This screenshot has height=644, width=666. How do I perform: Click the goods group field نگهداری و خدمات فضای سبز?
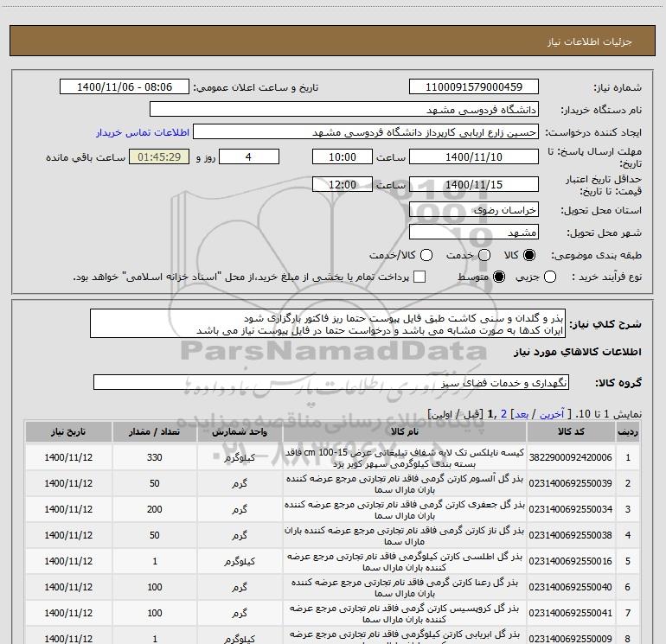click(331, 382)
